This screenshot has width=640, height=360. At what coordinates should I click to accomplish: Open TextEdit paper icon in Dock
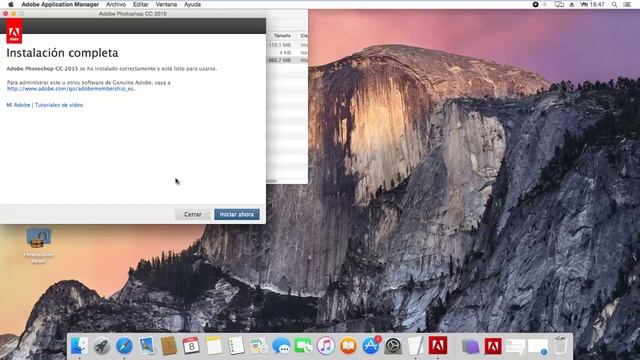pos(416,346)
